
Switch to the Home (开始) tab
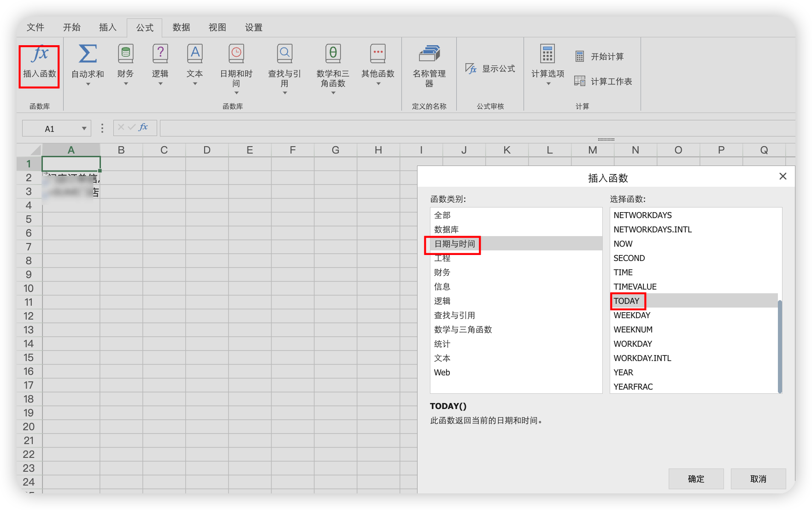pyautogui.click(x=71, y=27)
